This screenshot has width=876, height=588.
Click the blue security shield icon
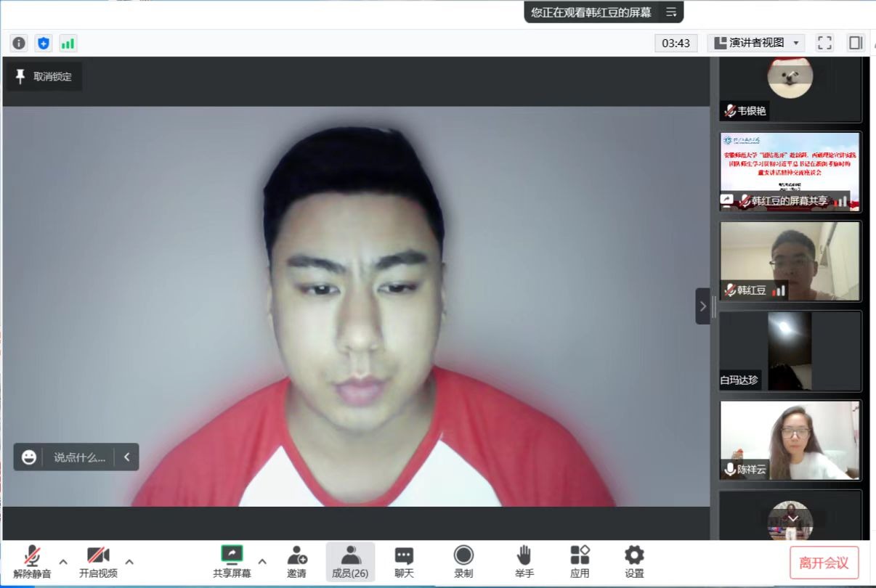44,43
